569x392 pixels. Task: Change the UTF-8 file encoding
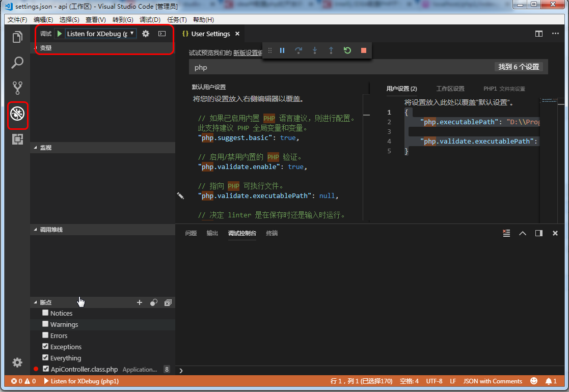pyautogui.click(x=434, y=381)
